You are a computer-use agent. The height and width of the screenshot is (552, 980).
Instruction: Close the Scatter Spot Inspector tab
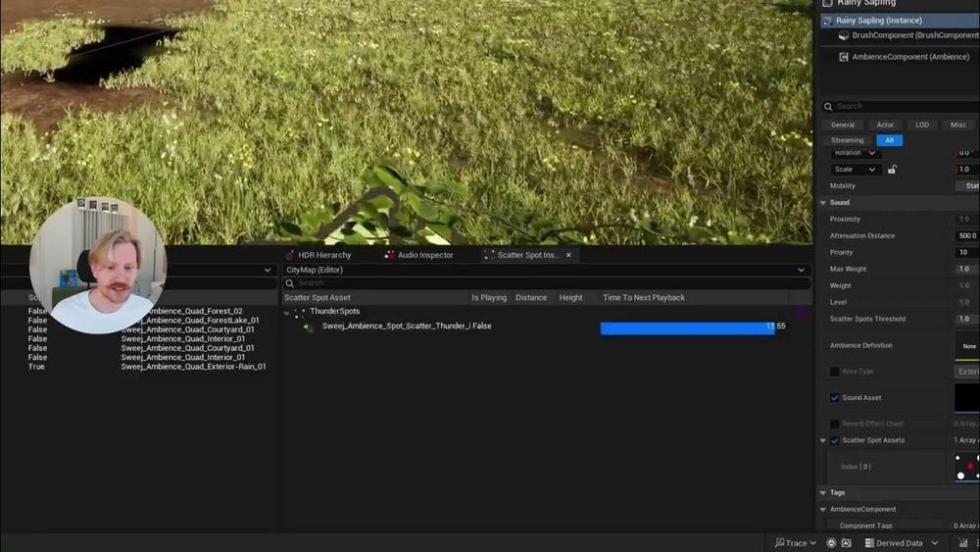point(568,255)
